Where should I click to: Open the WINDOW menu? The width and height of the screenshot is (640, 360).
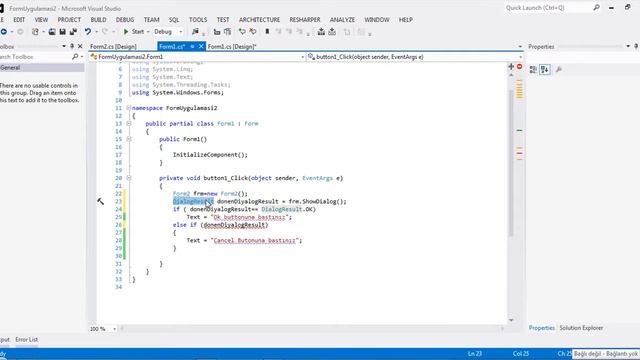pyautogui.click(x=377, y=20)
